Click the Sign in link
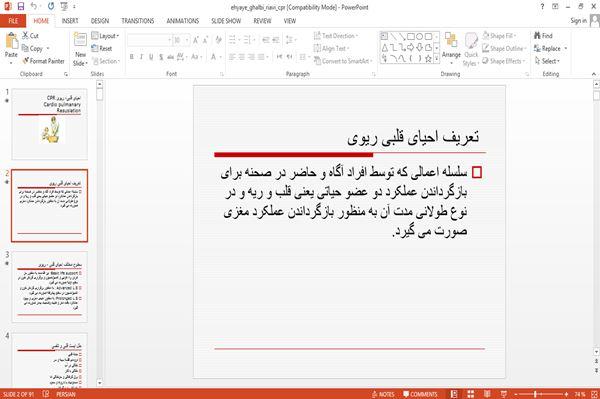 coord(578,21)
